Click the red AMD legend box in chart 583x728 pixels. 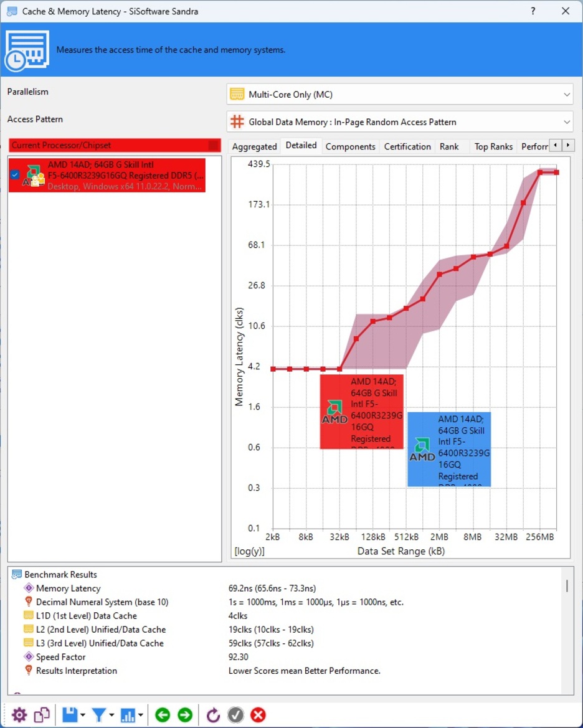[x=361, y=412]
